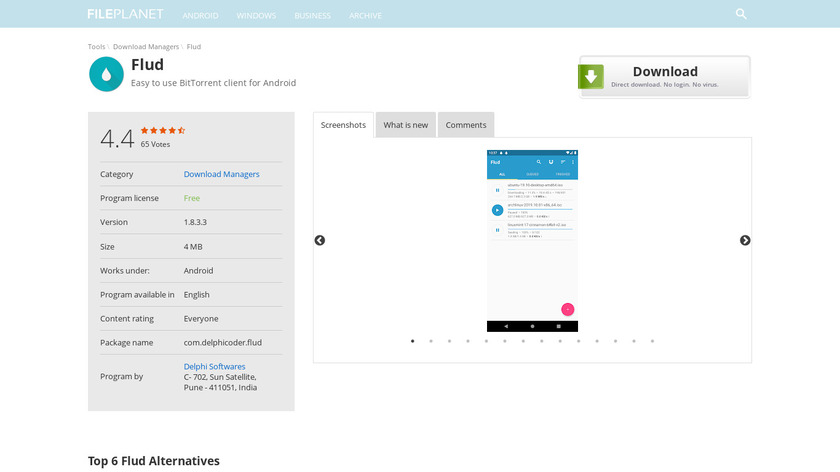The width and height of the screenshot is (840, 472).
Task: Open the site search magnifier icon
Action: [x=741, y=14]
